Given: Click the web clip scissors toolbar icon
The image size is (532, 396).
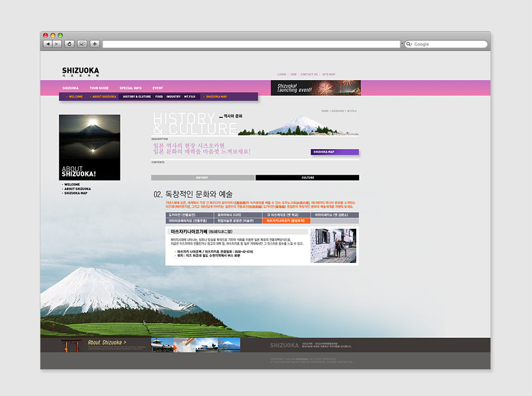Looking at the screenshot, I should [82, 44].
